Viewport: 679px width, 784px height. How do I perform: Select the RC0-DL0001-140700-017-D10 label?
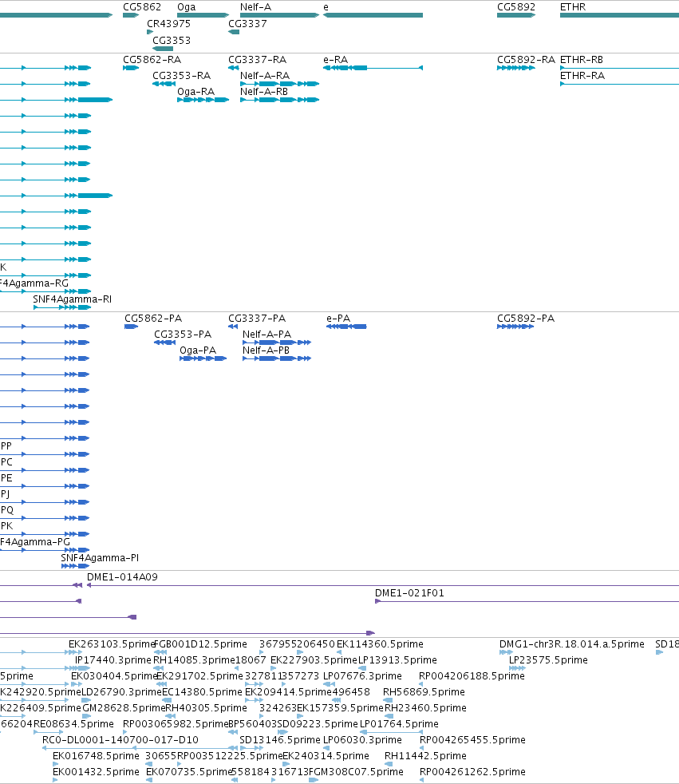[x=120, y=739]
